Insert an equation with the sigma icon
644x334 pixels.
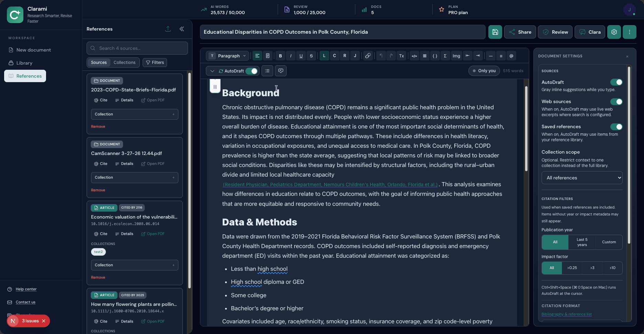click(x=445, y=56)
